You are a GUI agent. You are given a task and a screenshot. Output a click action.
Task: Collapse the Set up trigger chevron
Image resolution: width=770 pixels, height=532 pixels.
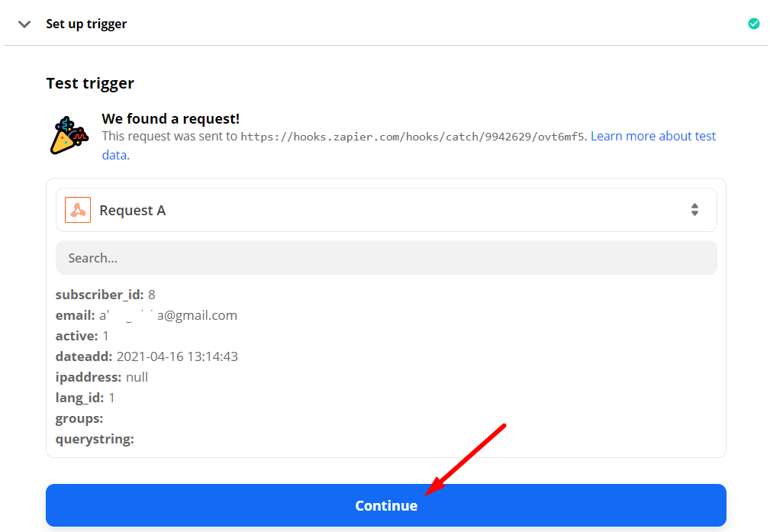[x=24, y=24]
